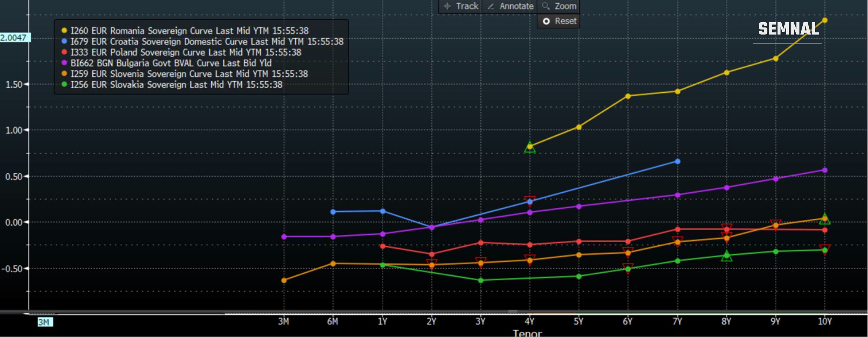868x337 pixels.
Task: Click the 5Y tenor axis label
Action: [578, 322]
